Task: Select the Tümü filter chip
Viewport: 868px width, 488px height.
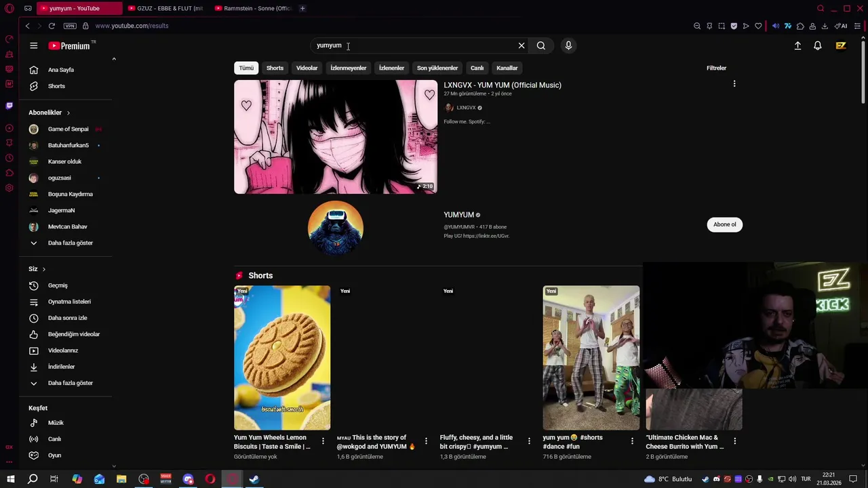Action: click(246, 68)
